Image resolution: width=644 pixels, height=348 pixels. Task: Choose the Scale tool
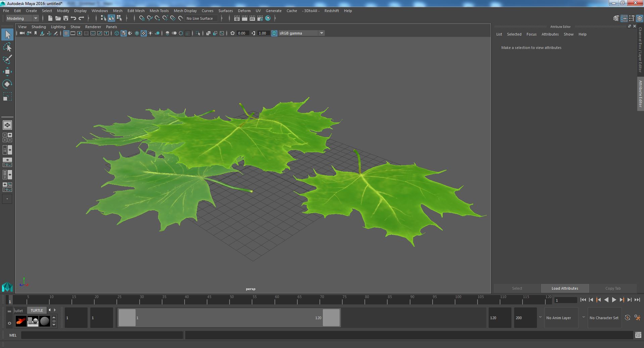pos(7,96)
